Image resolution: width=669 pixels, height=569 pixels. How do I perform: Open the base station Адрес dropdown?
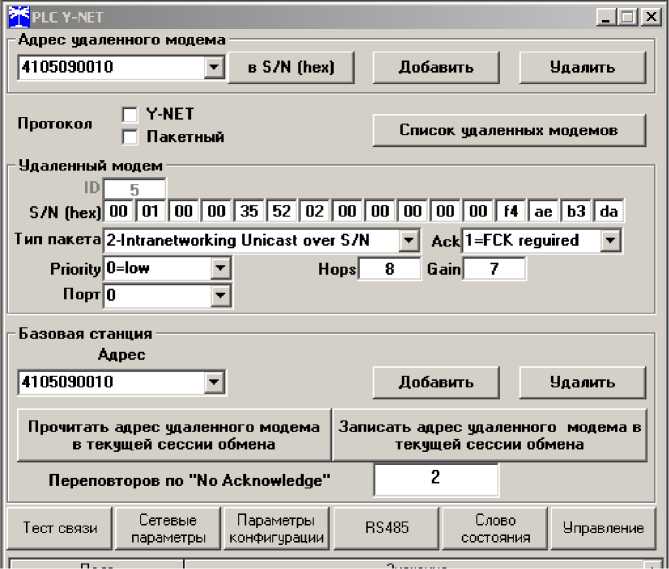214,382
